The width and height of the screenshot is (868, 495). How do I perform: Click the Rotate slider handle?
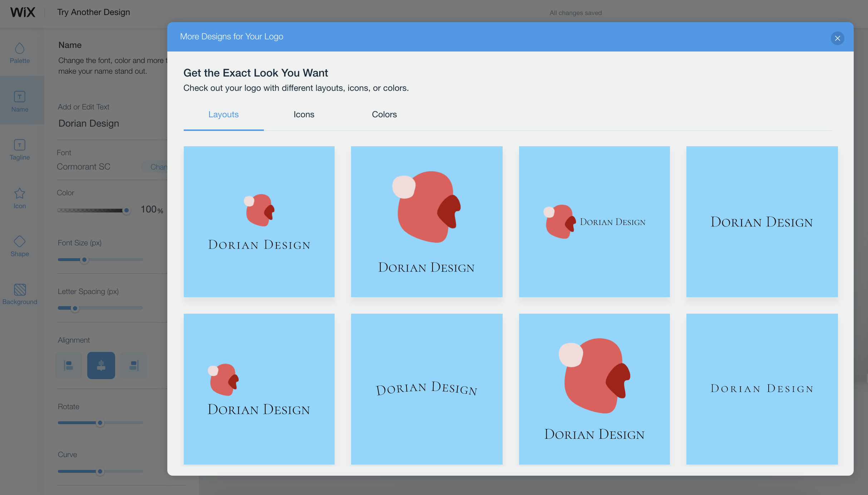[100, 423]
